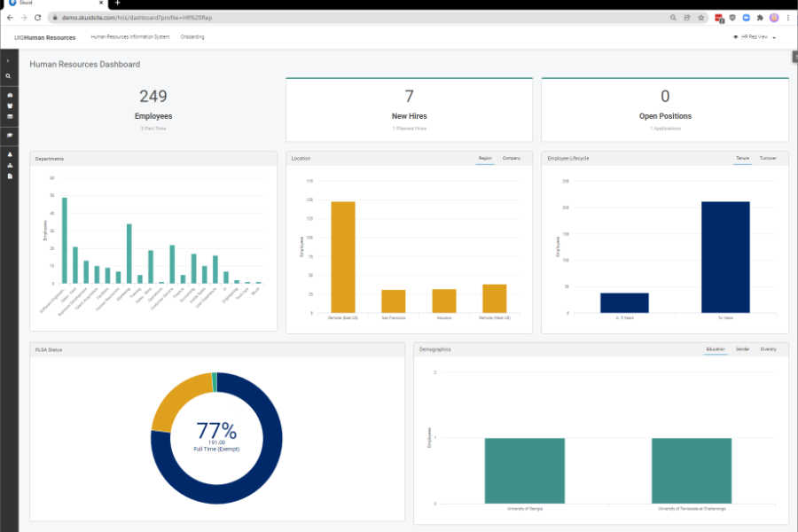Image resolution: width=798 pixels, height=532 pixels.
Task: Click the address bar URL
Action: [137, 18]
